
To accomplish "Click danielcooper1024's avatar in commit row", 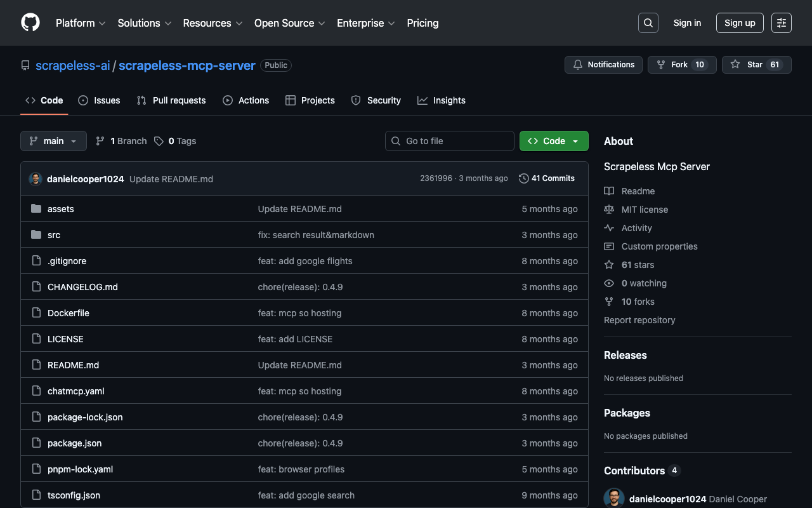I will pyautogui.click(x=36, y=179).
